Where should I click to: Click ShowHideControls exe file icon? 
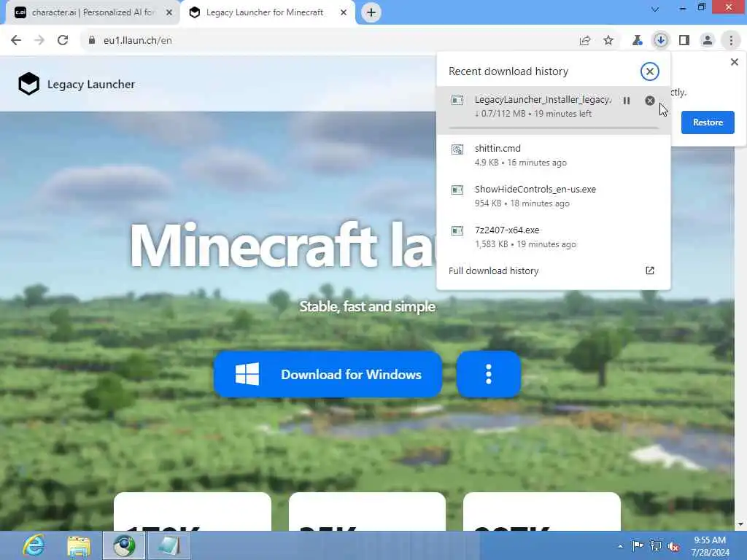tap(457, 190)
